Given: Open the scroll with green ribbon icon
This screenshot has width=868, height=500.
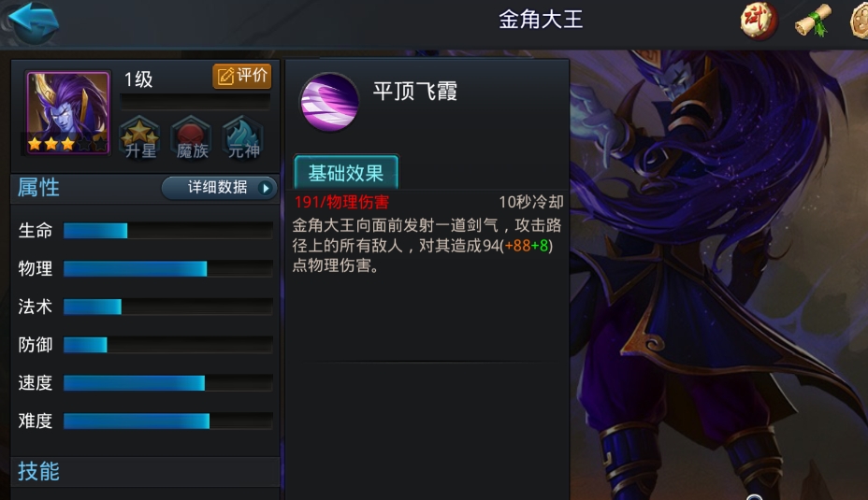Looking at the screenshot, I should [814, 21].
